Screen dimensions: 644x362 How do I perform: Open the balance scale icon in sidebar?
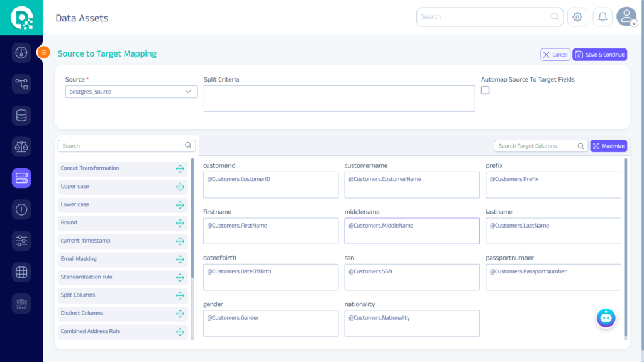pyautogui.click(x=21, y=147)
